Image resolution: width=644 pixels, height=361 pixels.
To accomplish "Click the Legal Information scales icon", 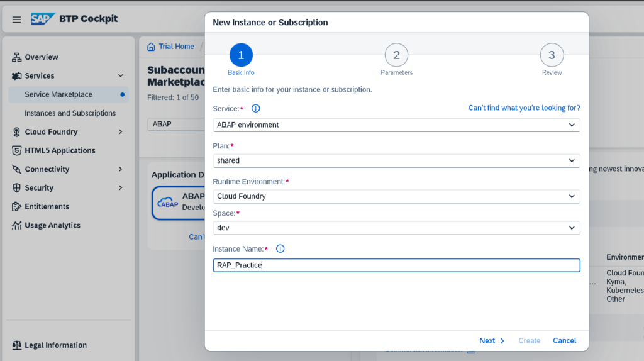I will [17, 345].
